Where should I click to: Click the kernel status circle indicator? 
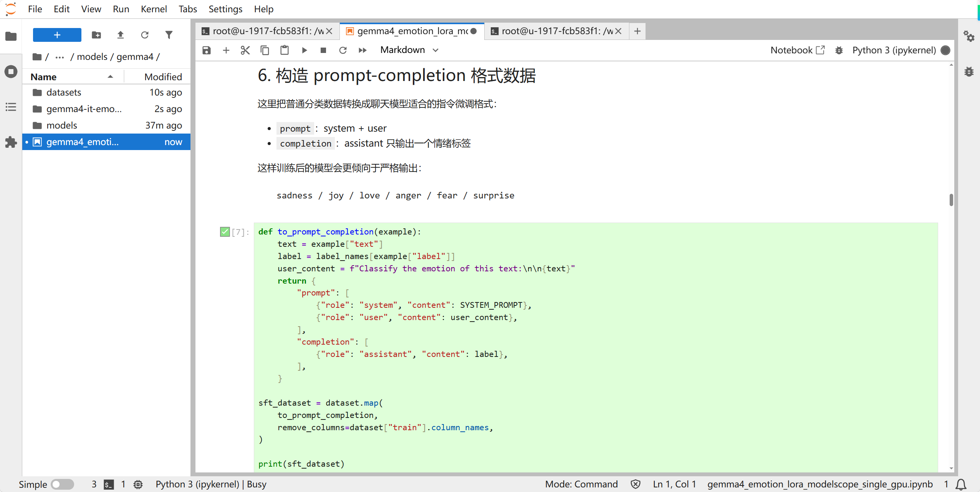[x=946, y=50]
